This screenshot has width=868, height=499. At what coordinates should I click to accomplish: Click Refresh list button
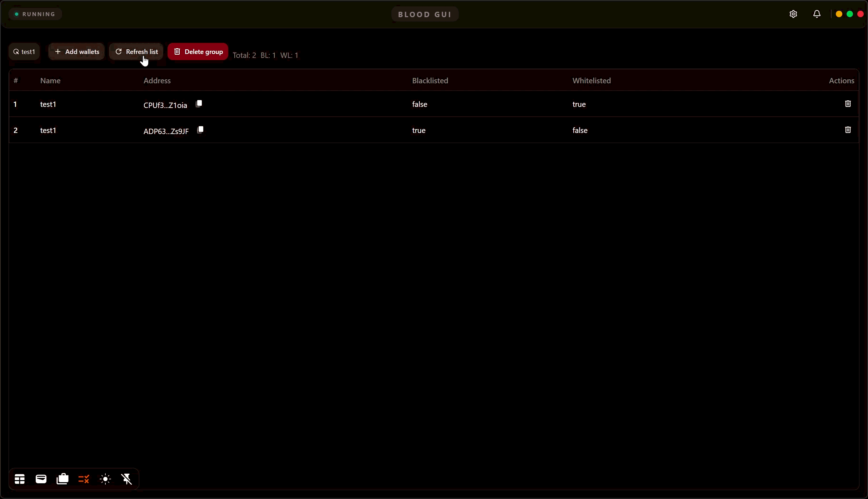tap(136, 52)
